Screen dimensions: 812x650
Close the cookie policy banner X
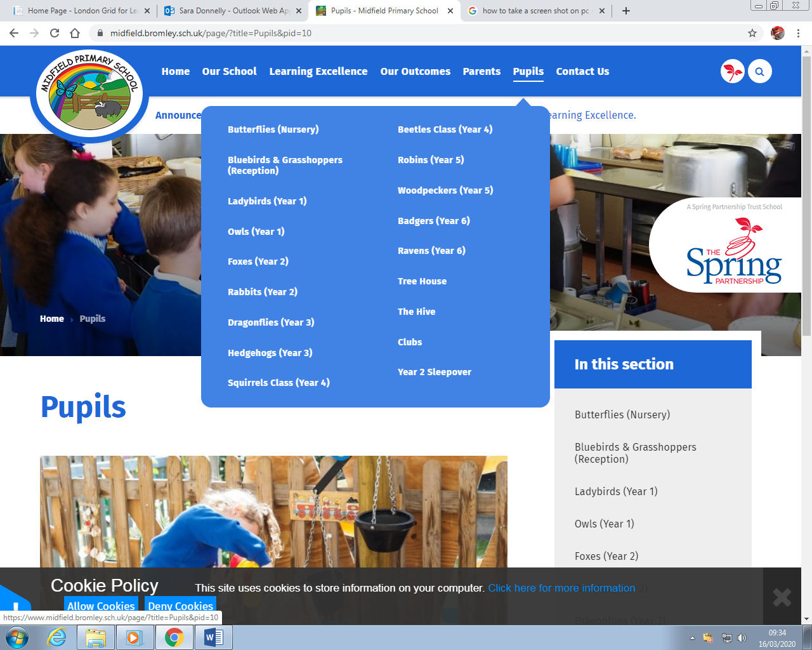[x=782, y=597]
